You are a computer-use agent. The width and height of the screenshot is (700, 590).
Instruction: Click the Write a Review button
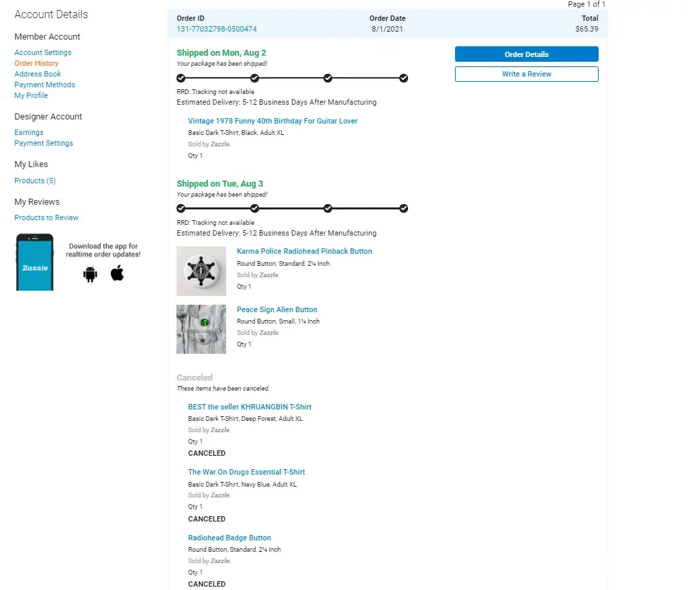526,74
